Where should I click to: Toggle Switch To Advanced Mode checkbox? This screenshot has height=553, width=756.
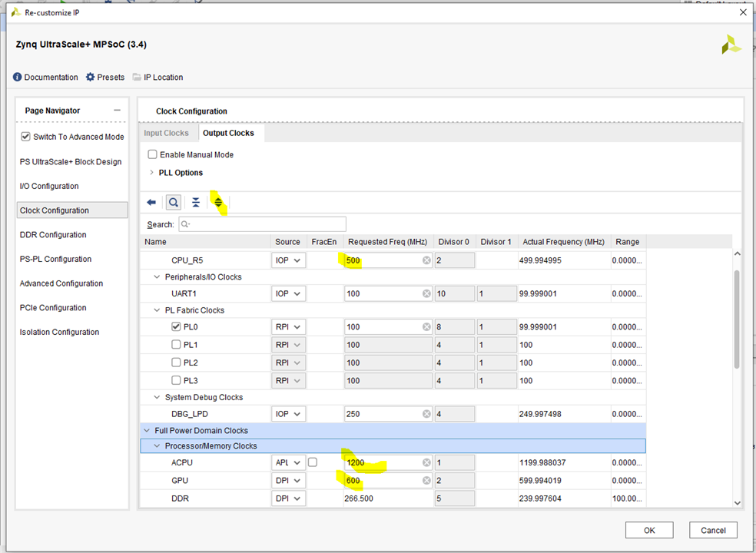(26, 137)
